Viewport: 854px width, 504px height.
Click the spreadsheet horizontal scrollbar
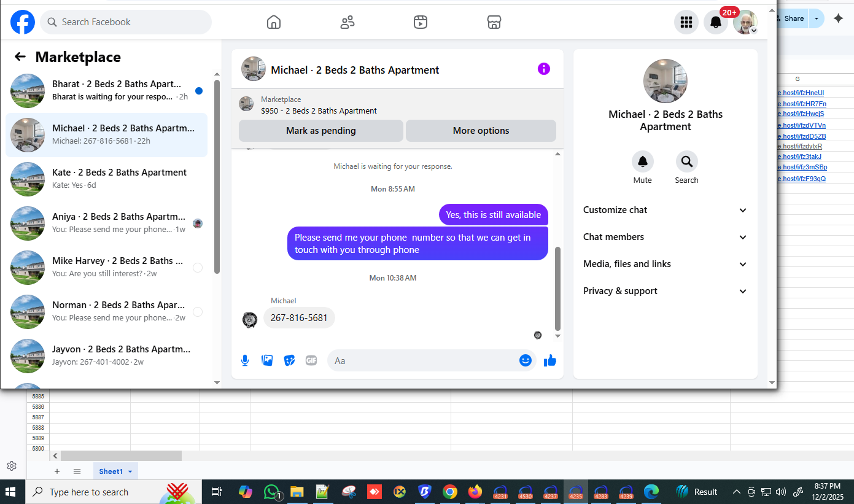coord(121,456)
